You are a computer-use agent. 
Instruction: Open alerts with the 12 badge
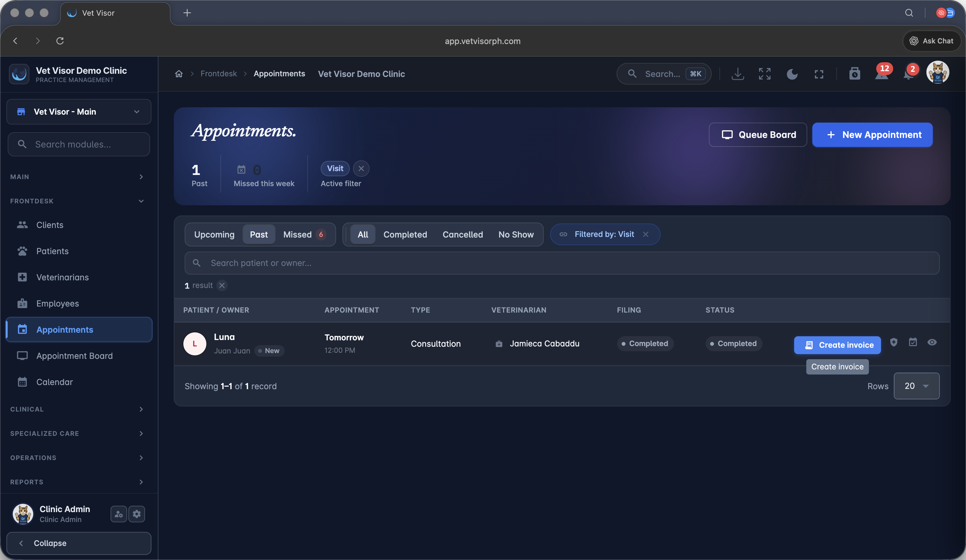[x=882, y=72]
